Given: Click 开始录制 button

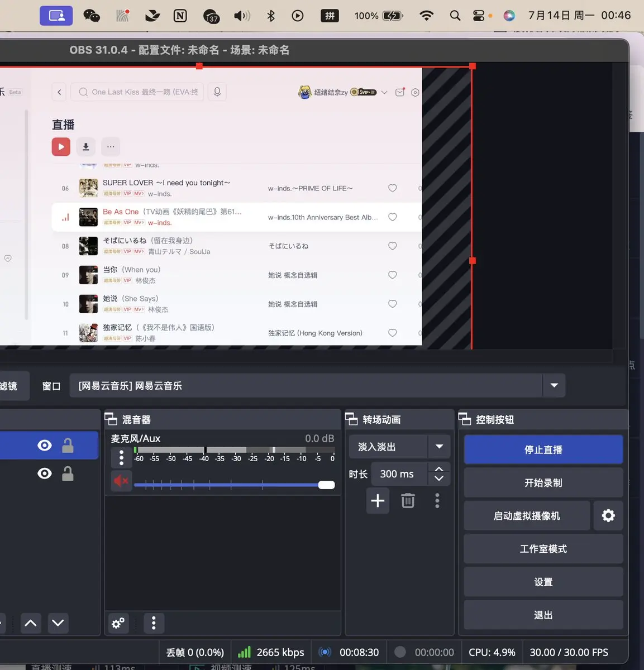Looking at the screenshot, I should 543,482.
